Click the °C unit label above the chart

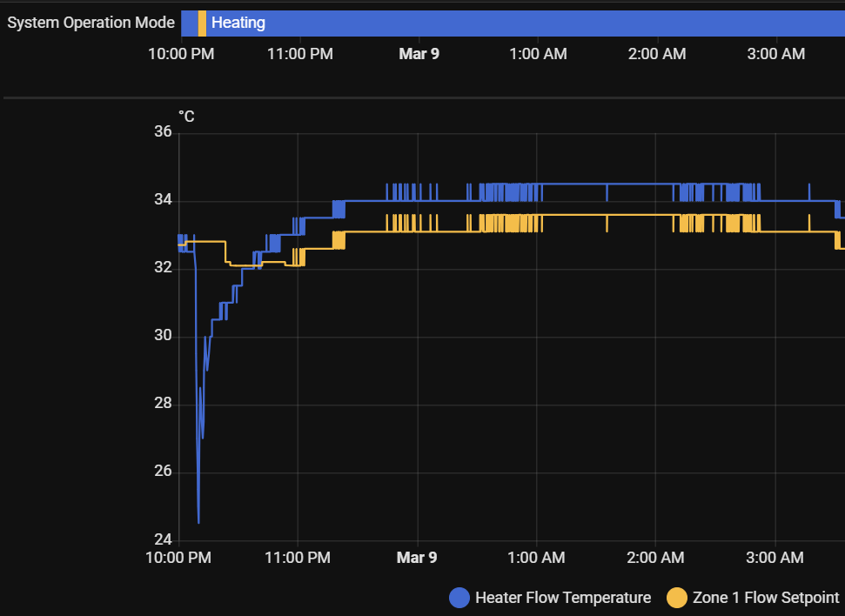[186, 117]
